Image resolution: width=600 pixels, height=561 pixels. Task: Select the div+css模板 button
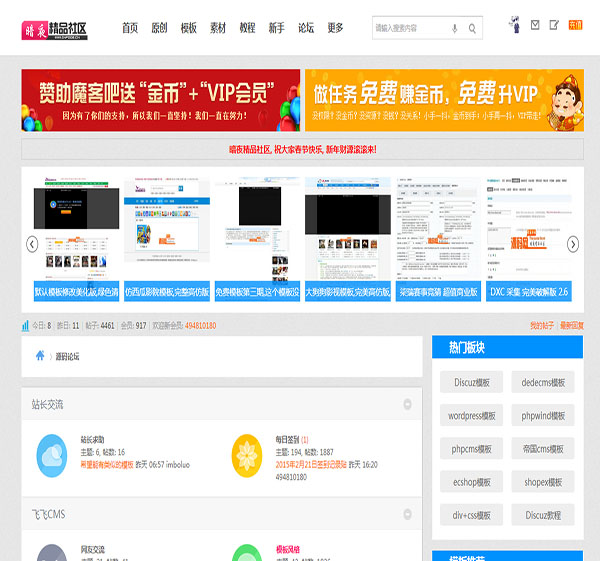tap(471, 515)
